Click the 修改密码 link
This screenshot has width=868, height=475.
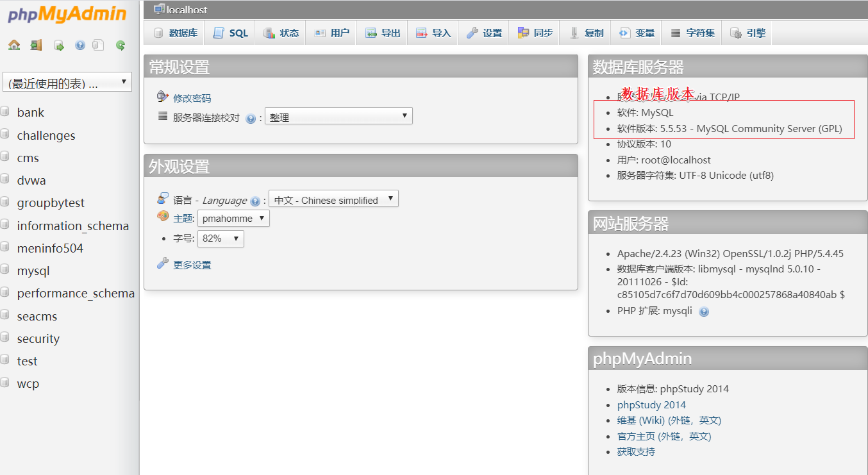(x=192, y=98)
